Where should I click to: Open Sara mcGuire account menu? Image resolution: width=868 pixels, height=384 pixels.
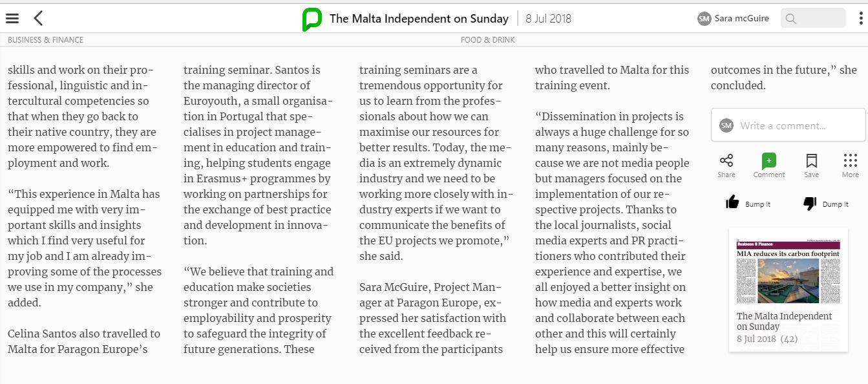[x=741, y=19]
